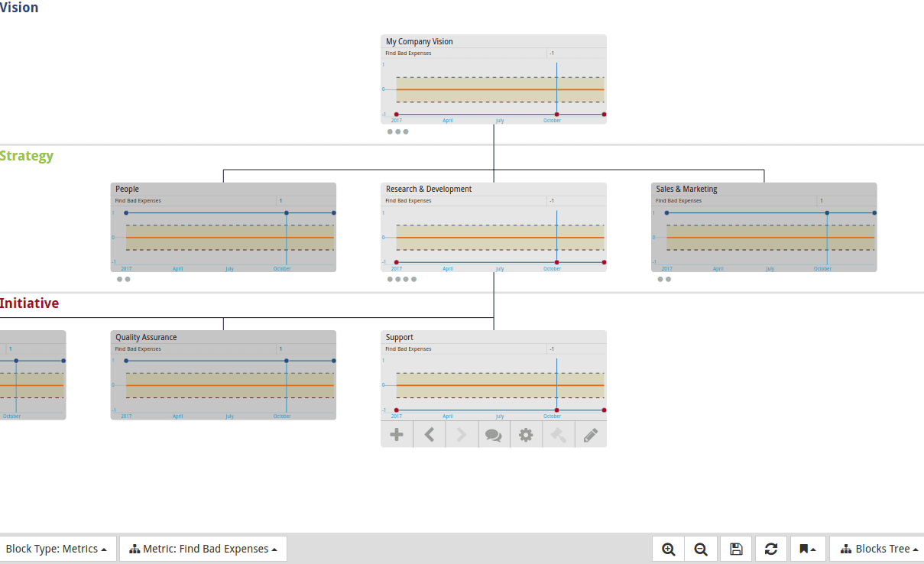Screen dimensions: 924x564
Task: Select the Quality Assurance block title
Action: 146,337
